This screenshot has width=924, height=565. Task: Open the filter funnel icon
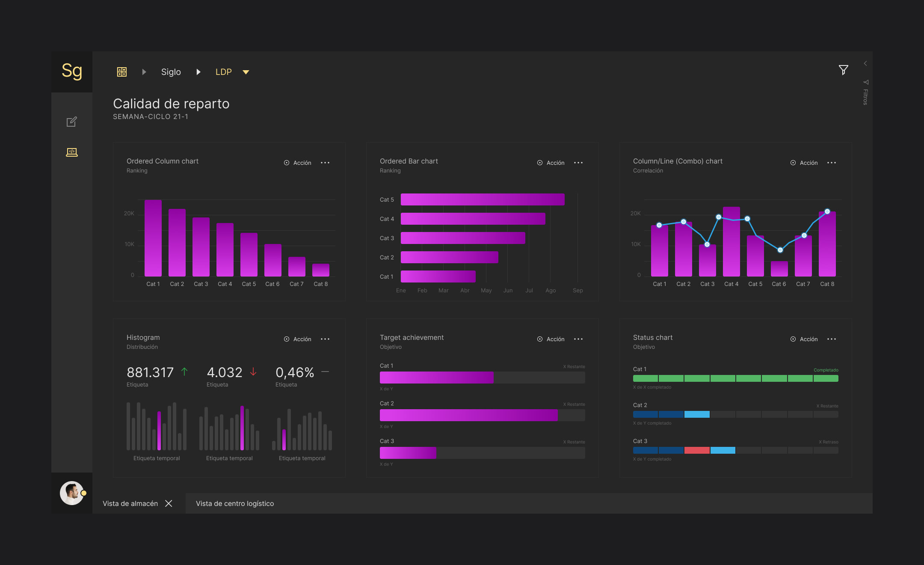[x=843, y=70]
